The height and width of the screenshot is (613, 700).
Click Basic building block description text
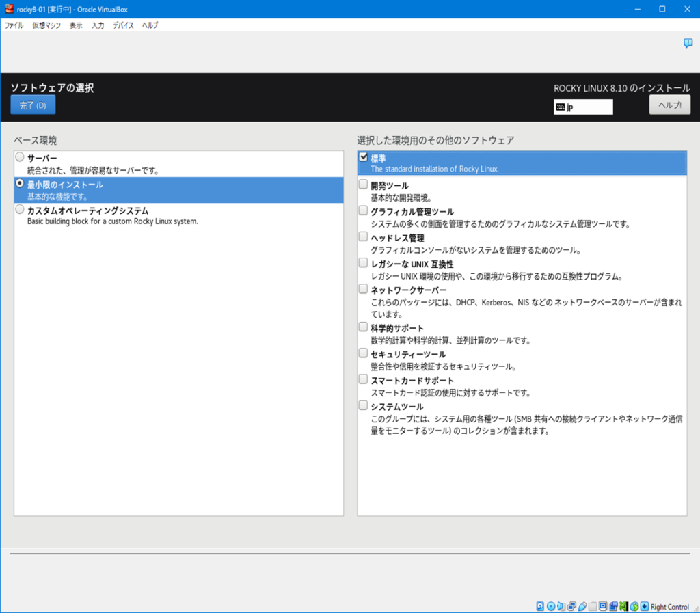point(113,221)
